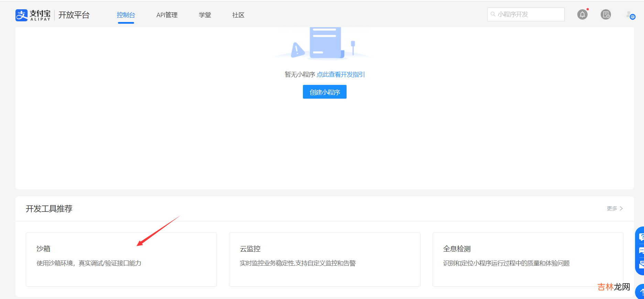Open the help question floating icon

coord(641,236)
